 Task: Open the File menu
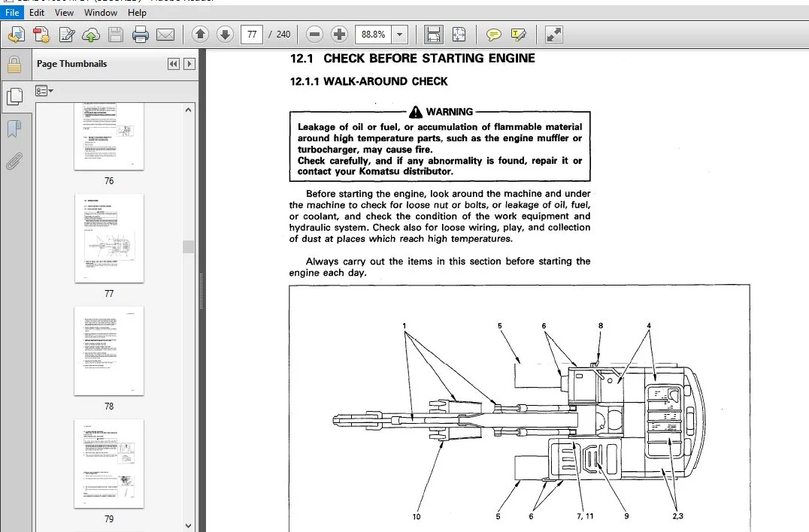[x=12, y=12]
